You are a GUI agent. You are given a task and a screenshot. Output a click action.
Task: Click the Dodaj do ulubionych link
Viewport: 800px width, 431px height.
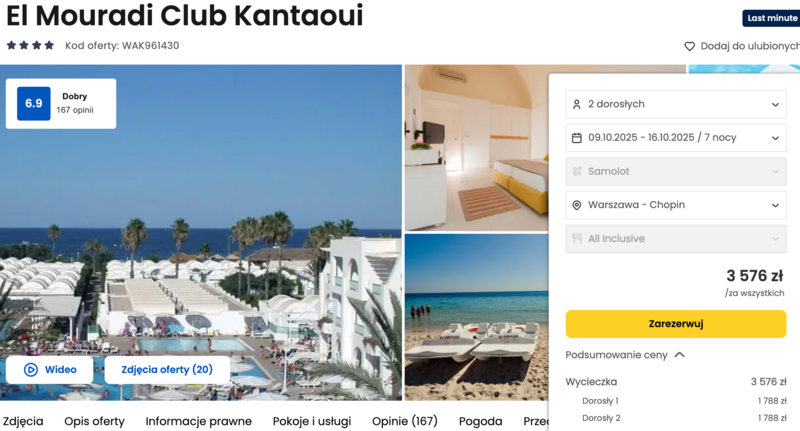pos(749,46)
